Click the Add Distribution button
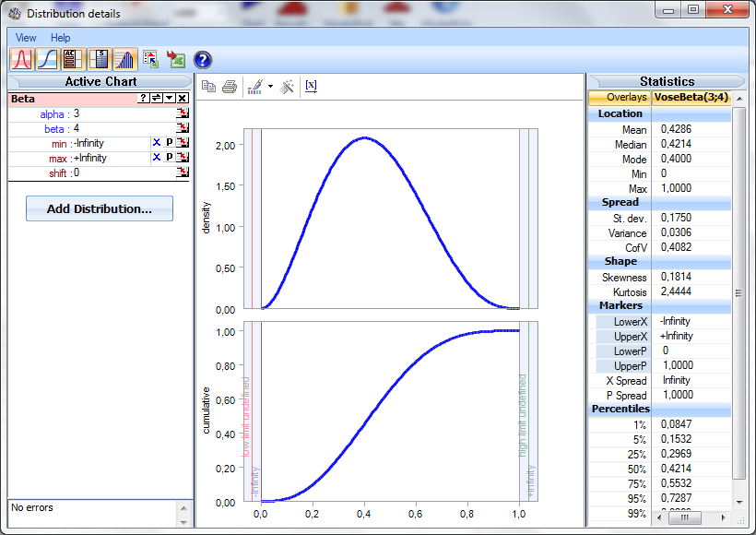The height and width of the screenshot is (535, 756). pos(99,208)
